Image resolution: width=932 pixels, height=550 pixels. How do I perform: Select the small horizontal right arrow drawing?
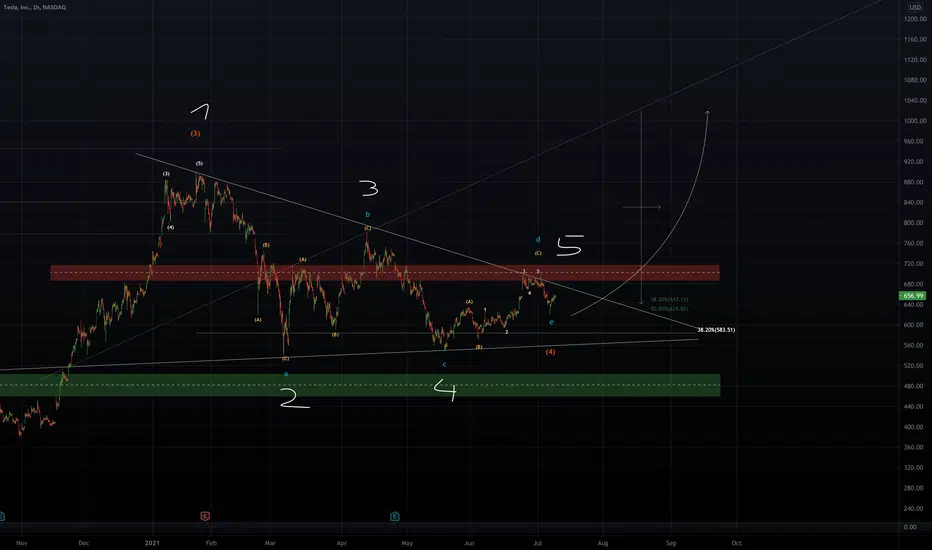[641, 207]
